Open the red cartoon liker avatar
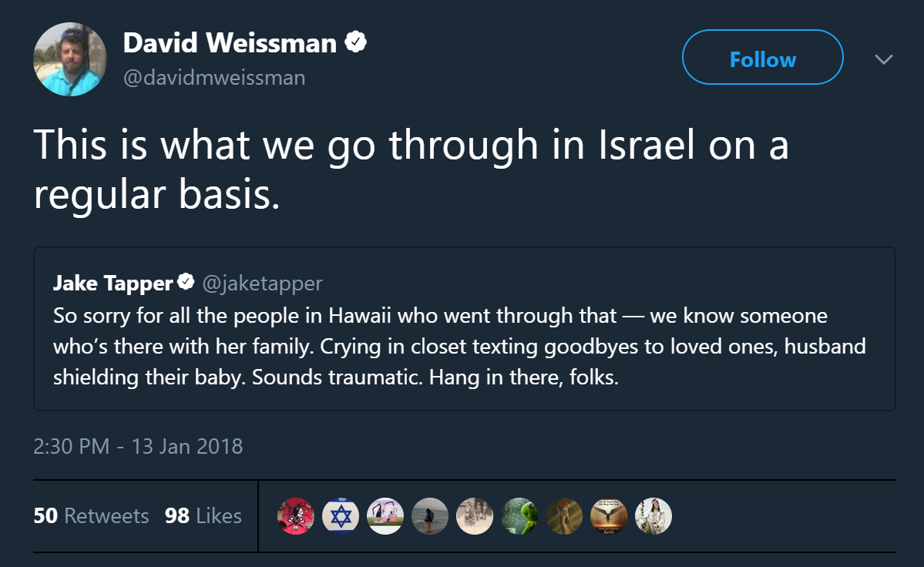Image resolution: width=924 pixels, height=567 pixels. click(x=296, y=516)
